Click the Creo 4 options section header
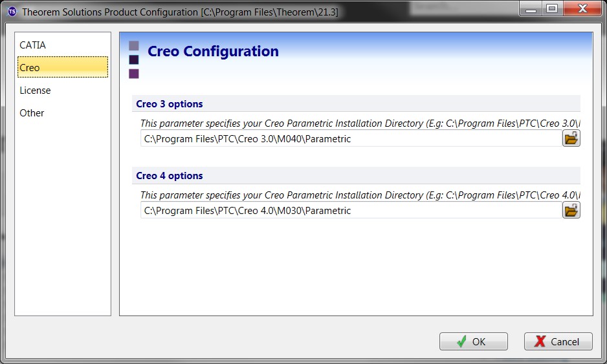 (x=170, y=176)
